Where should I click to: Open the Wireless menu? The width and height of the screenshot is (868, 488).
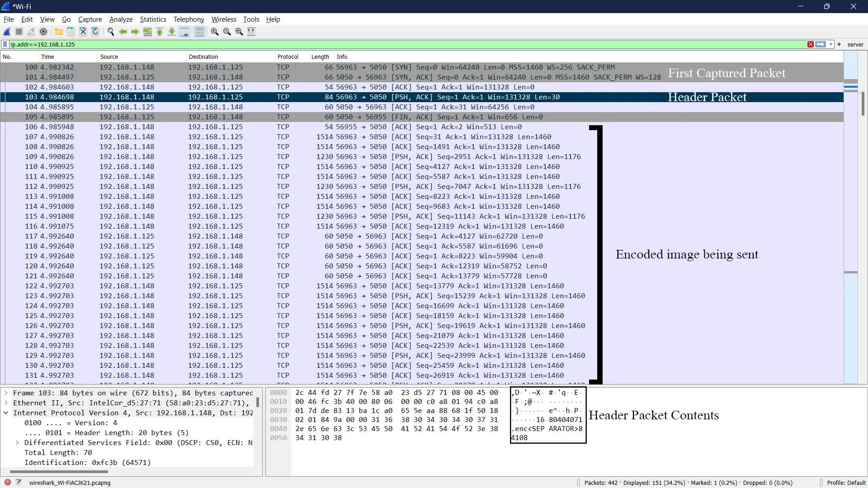click(x=224, y=19)
